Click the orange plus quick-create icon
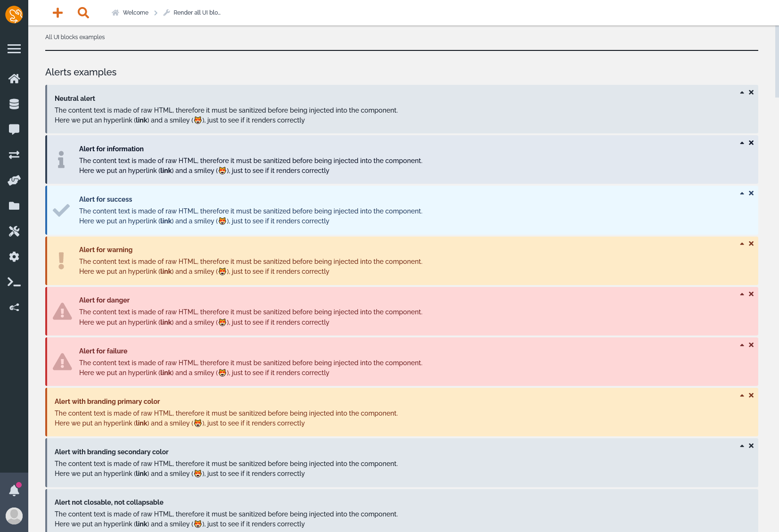The image size is (779, 532). 57,13
